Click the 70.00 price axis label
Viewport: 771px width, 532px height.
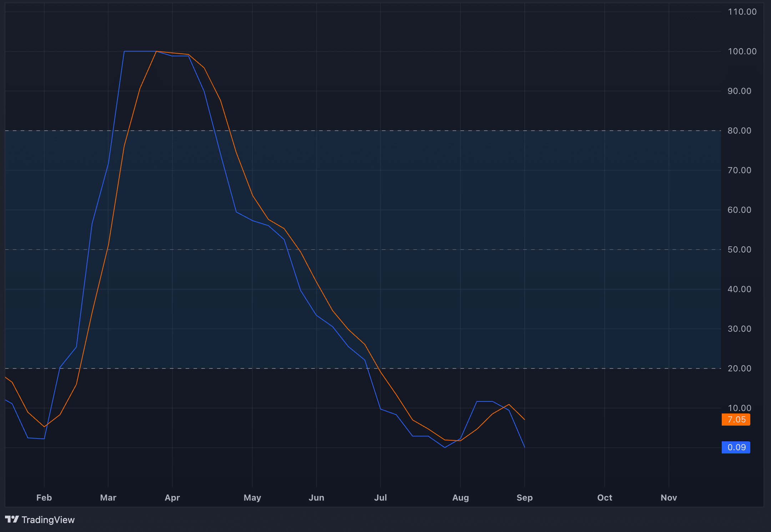tap(740, 170)
